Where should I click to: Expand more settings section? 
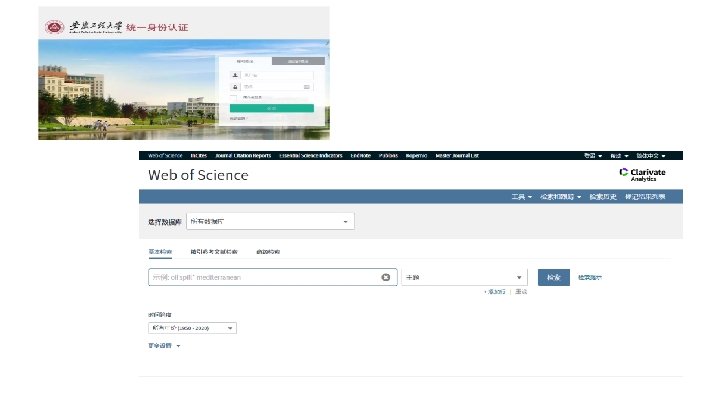[x=164, y=345]
